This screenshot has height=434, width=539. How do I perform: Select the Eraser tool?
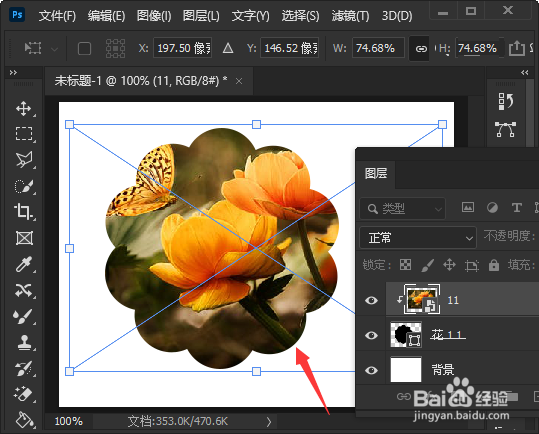click(23, 394)
